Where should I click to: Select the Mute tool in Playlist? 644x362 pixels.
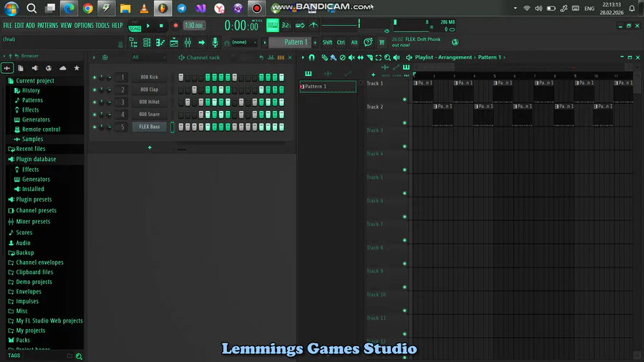[x=351, y=57]
